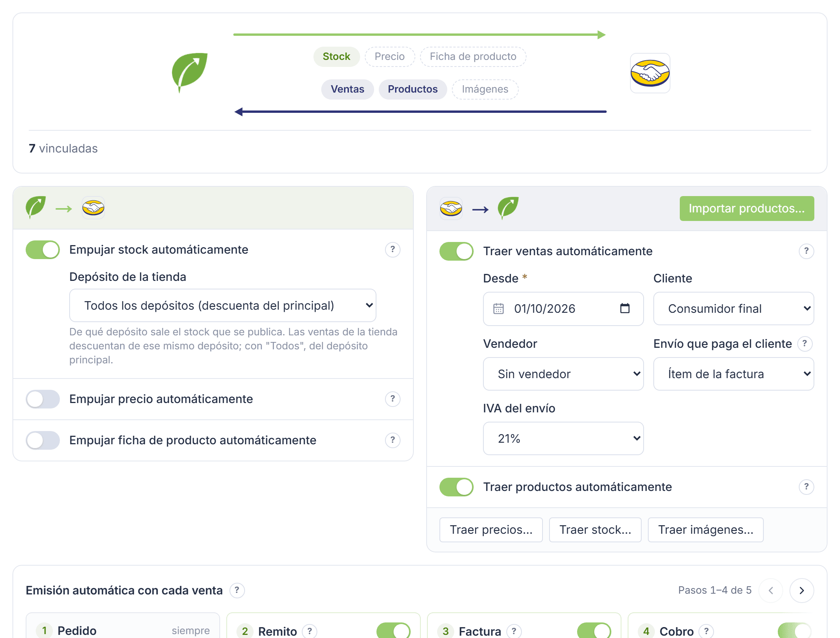Screen dimensions: 840x638
Task: Toggle Empujar stock automáticamente off
Action: pos(43,249)
